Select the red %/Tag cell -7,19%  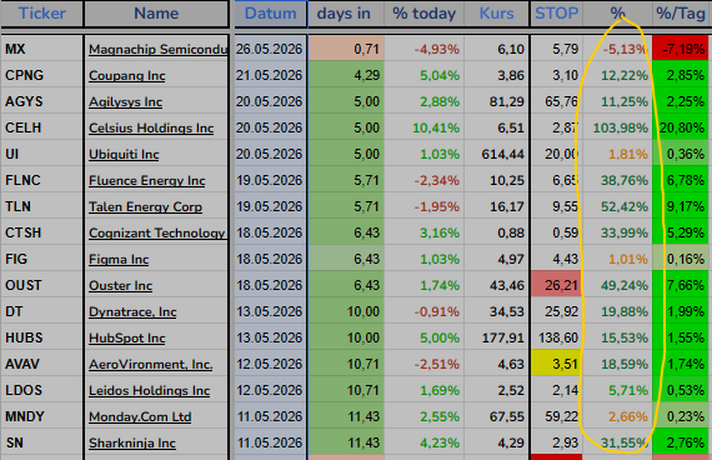click(681, 49)
